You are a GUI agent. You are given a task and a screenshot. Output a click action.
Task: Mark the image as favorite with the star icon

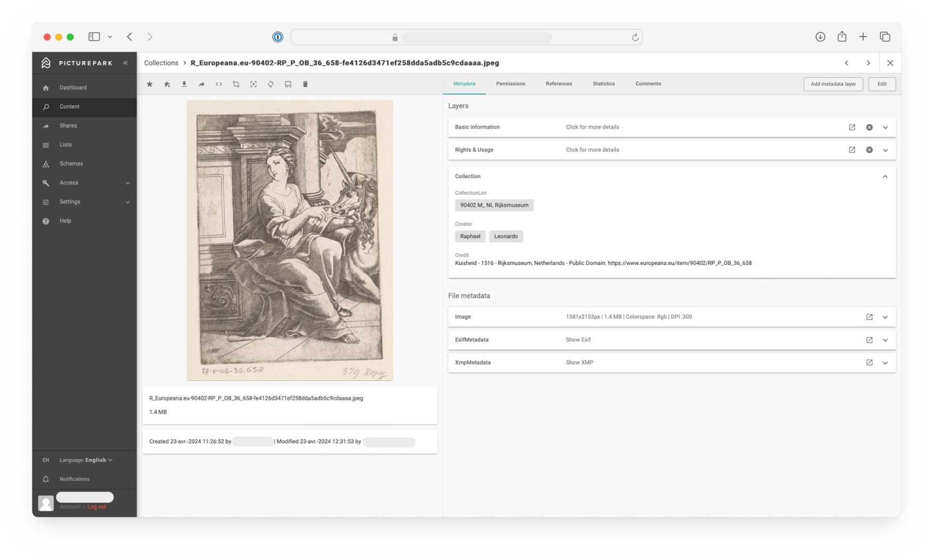click(x=149, y=84)
